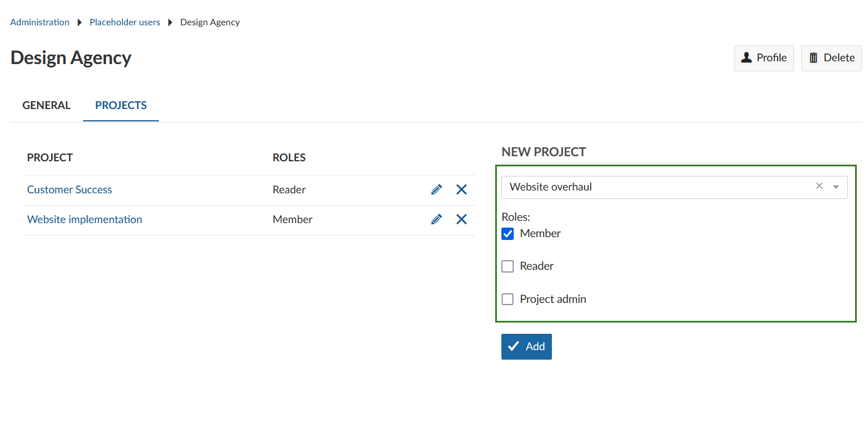Open the Profile button
This screenshot has width=868, height=440.
(x=764, y=58)
